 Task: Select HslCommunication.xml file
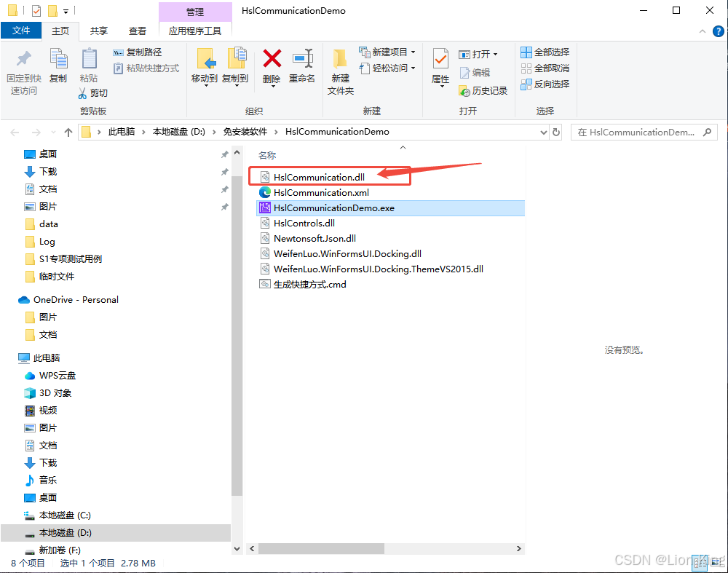[321, 192]
